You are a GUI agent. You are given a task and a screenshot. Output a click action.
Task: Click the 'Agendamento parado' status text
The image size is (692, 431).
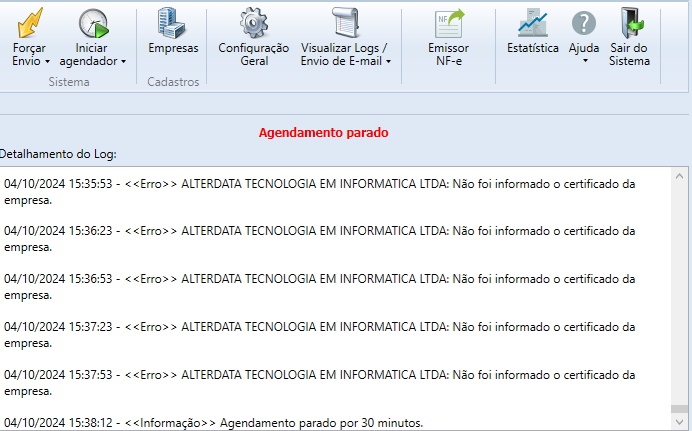point(323,132)
